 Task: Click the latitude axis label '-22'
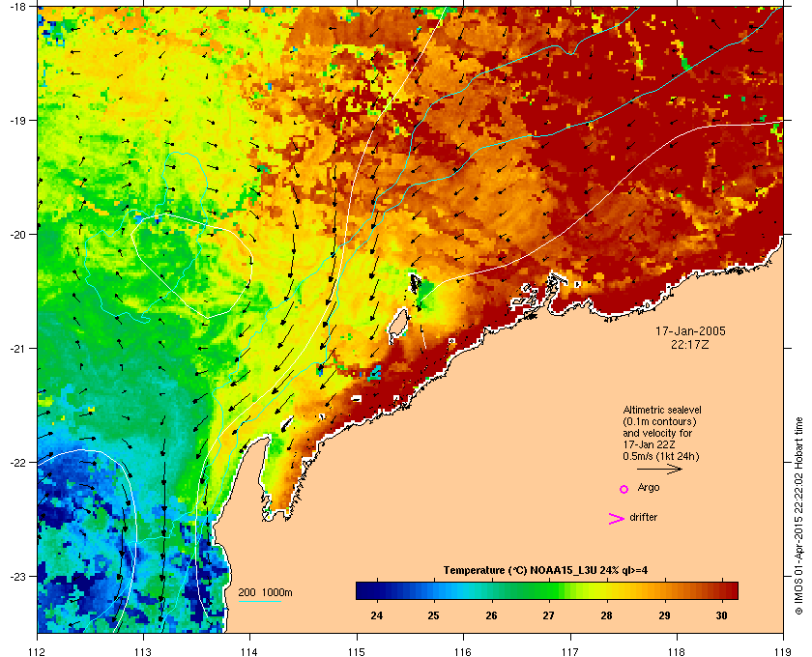(18, 462)
